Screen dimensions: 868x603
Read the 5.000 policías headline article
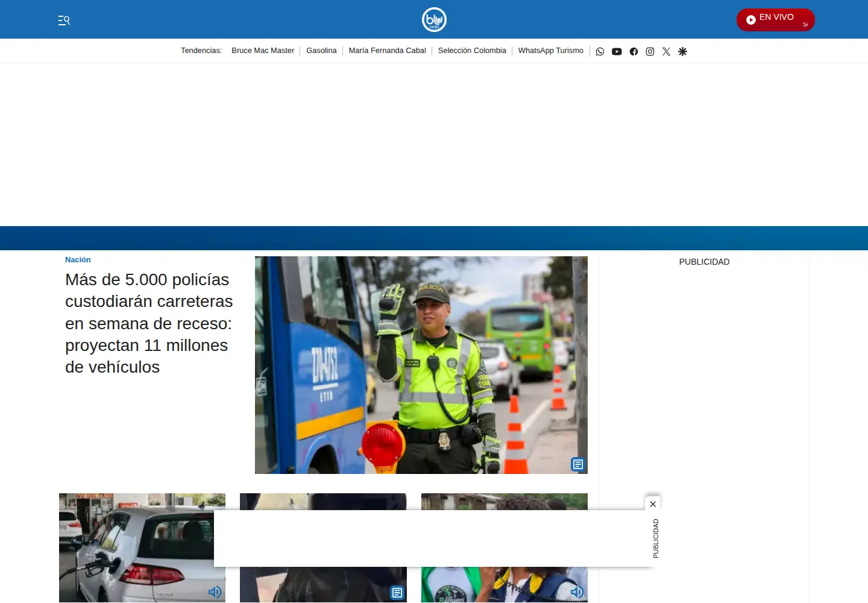(149, 323)
